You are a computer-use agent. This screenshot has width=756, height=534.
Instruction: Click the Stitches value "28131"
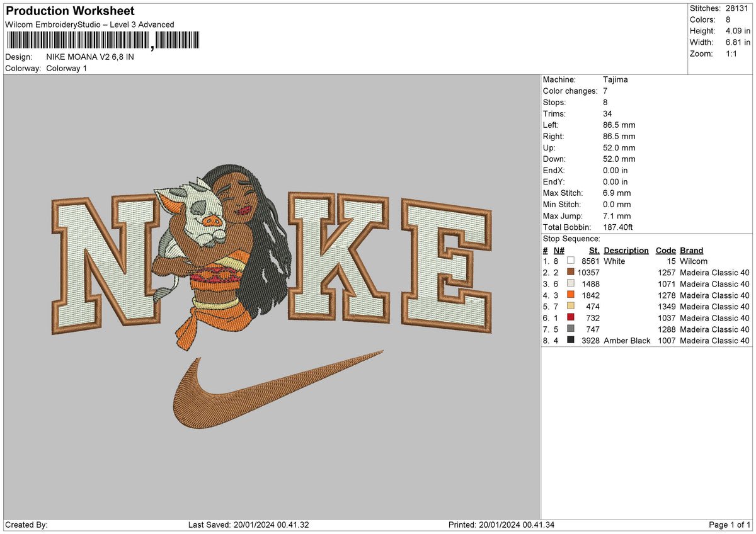[738, 8]
